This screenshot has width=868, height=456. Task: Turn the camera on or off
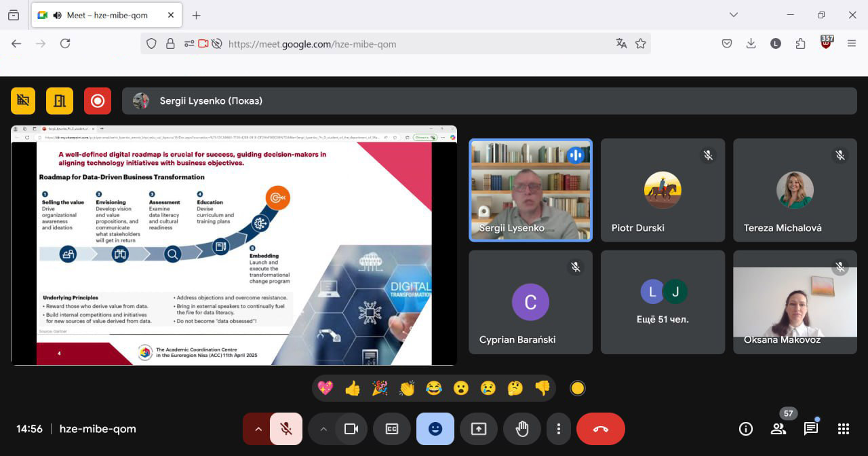(x=351, y=429)
